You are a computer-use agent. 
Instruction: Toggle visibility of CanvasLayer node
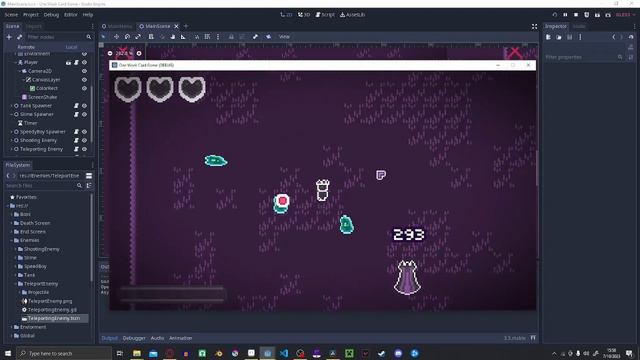coord(84,80)
